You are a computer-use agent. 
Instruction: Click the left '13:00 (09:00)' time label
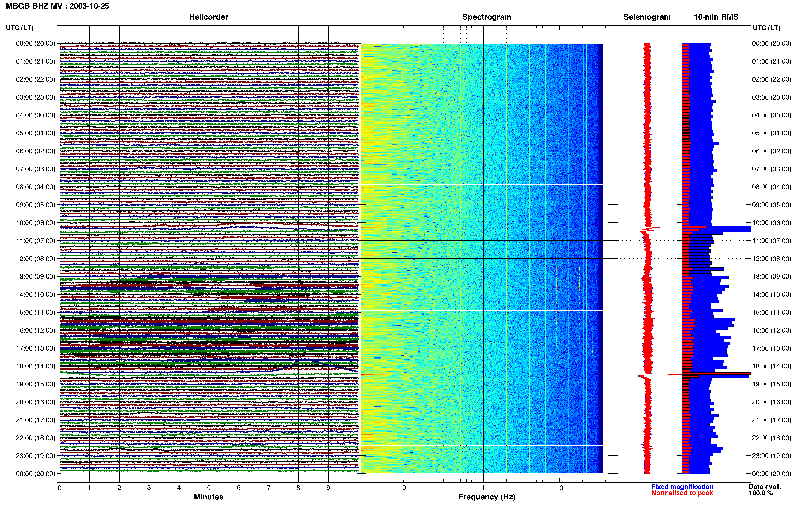pos(36,277)
